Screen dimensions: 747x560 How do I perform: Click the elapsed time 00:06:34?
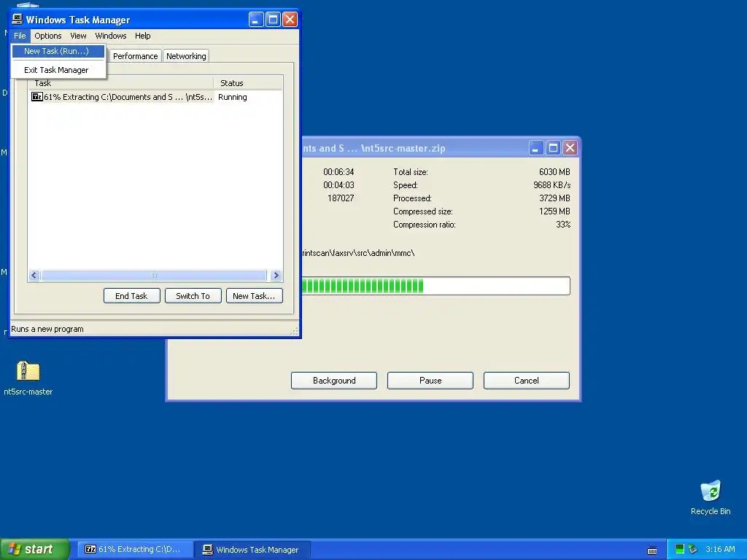(338, 172)
